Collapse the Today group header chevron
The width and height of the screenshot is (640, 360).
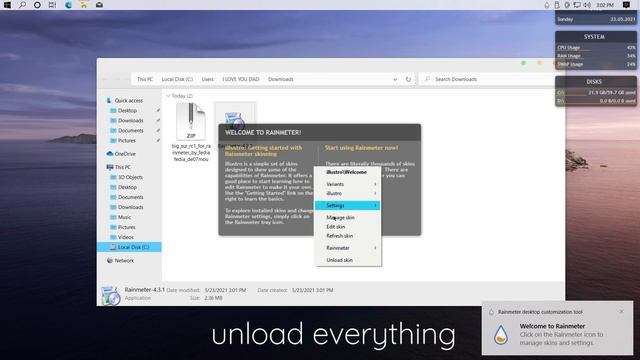168,96
